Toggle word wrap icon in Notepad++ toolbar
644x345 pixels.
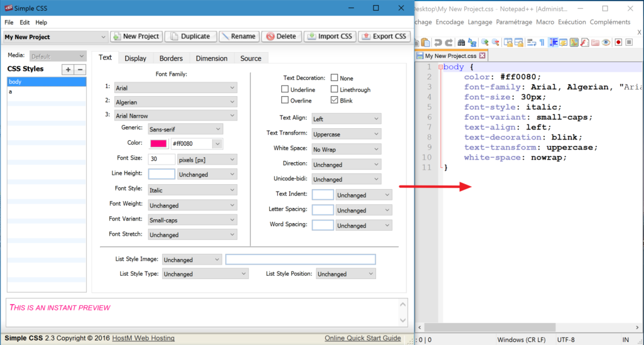(532, 42)
